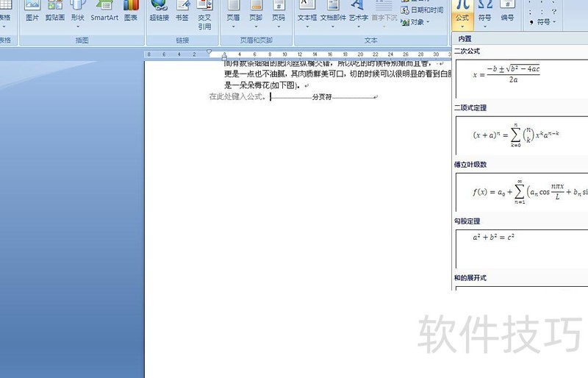
Task: Open the small bullet 符号 dropdown
Action: (x=543, y=22)
